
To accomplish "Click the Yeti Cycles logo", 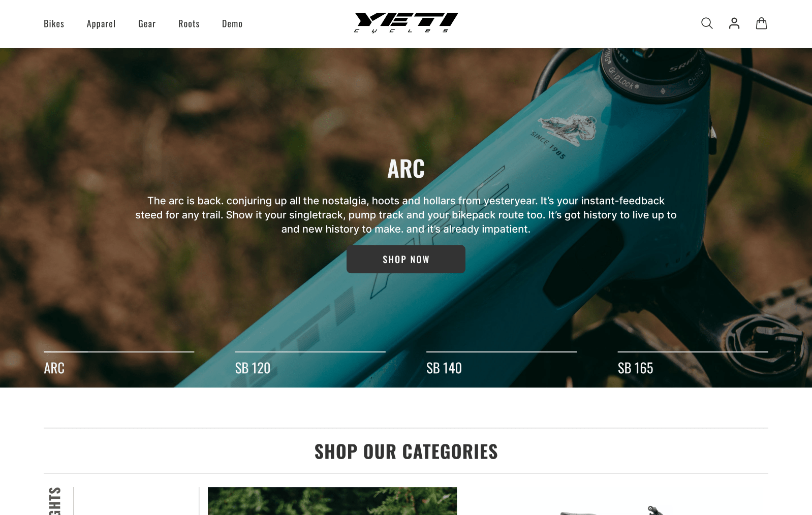I will point(406,23).
